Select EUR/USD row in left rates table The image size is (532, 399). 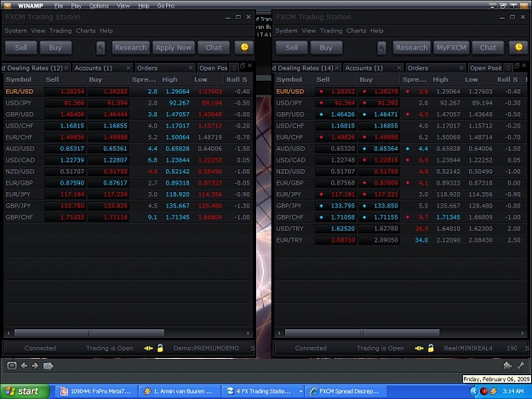pyautogui.click(x=129, y=92)
